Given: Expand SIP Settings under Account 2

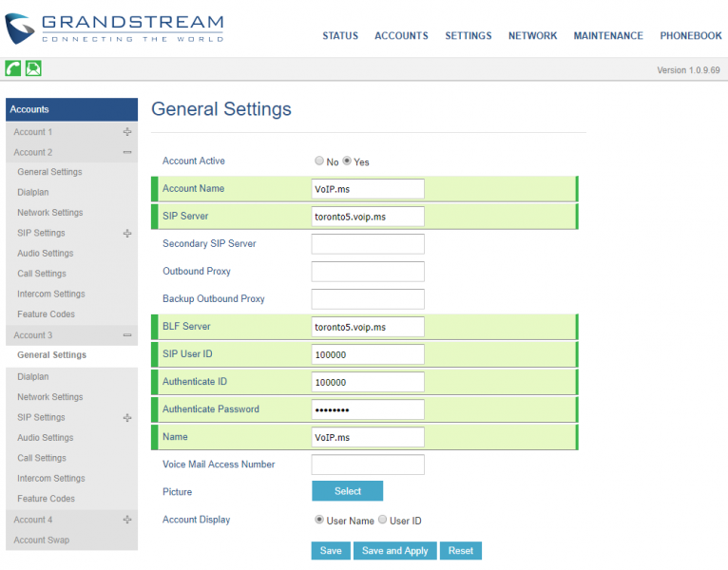Looking at the screenshot, I should point(127,233).
